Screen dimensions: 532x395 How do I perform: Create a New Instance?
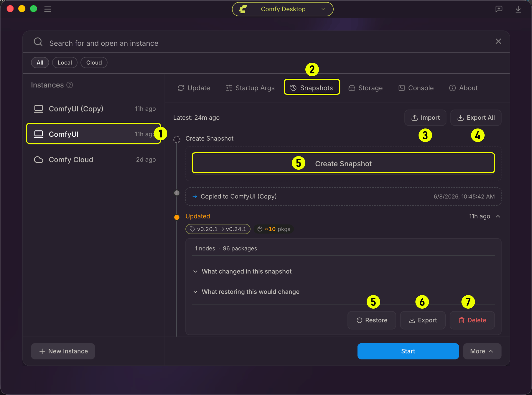[63, 351]
